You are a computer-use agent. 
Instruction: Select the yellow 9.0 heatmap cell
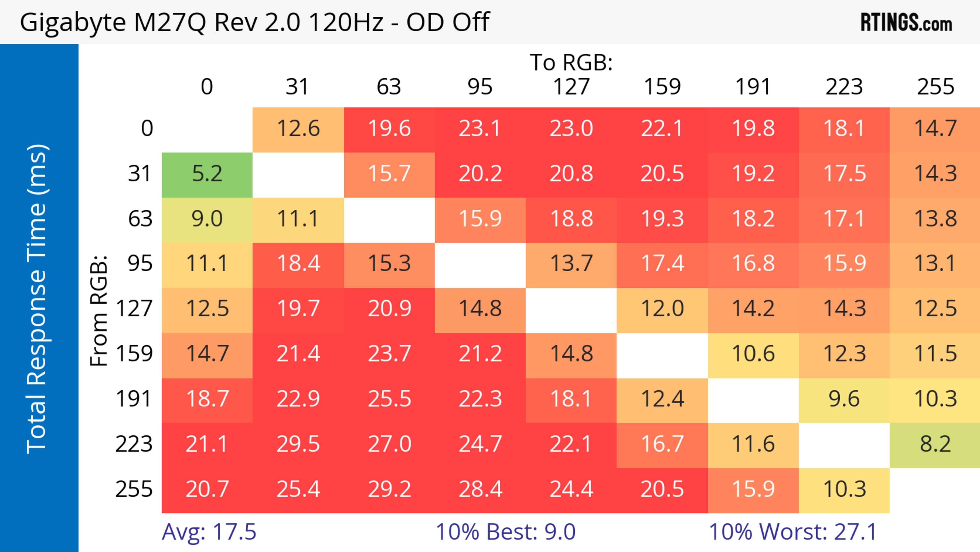pos(207,219)
